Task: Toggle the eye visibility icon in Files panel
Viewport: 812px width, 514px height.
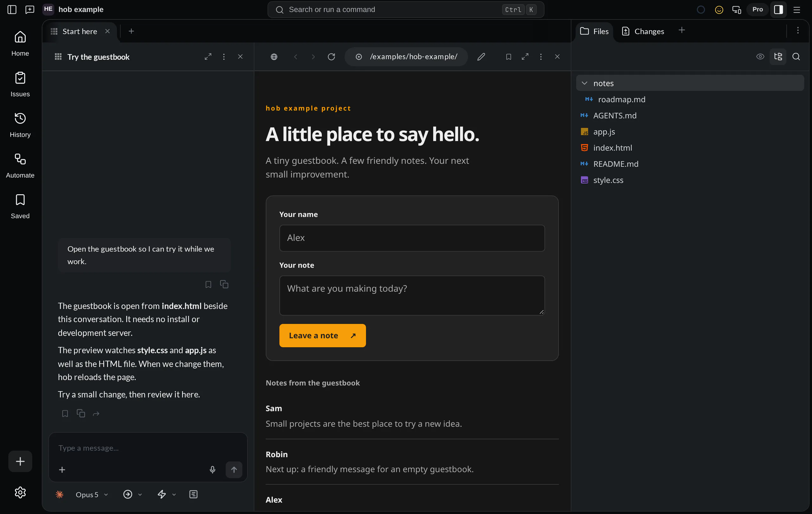Action: [x=760, y=57]
